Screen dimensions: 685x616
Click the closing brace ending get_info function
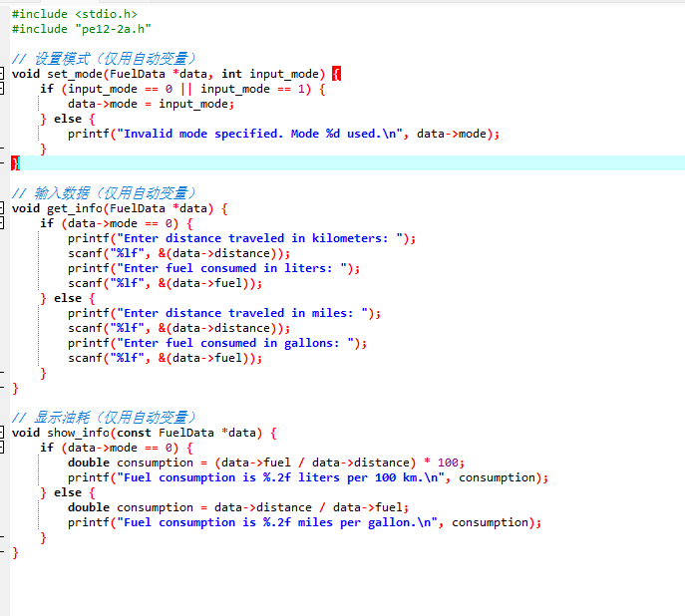pos(15,388)
